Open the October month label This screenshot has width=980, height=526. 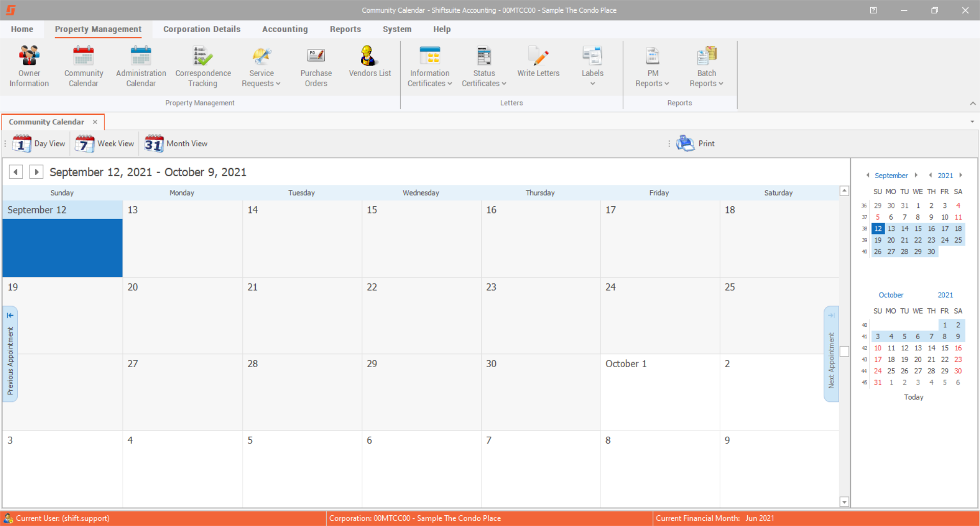click(891, 295)
